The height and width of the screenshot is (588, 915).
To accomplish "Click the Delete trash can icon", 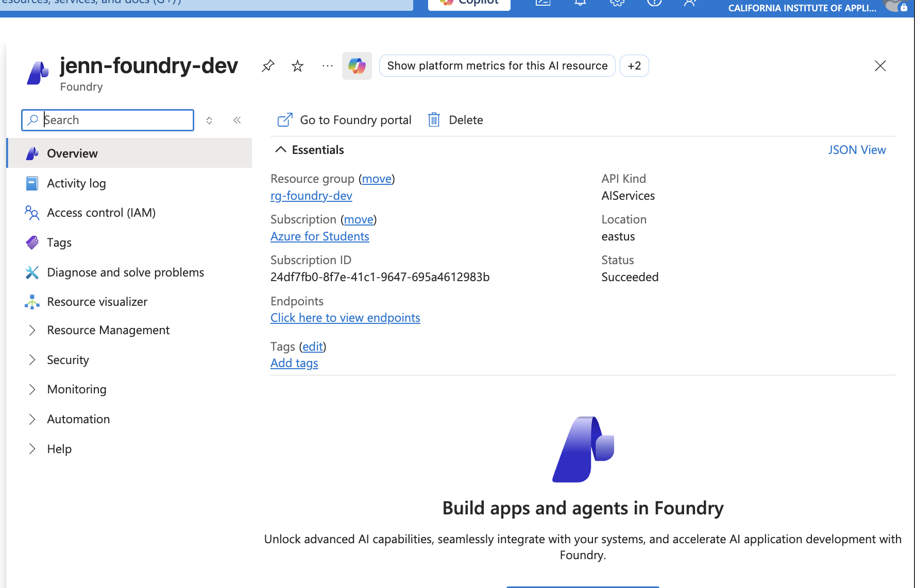I will click(434, 120).
